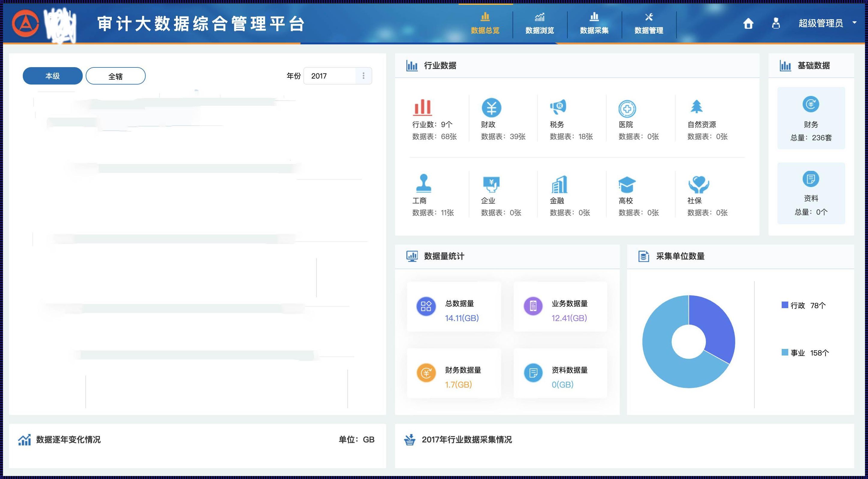The height and width of the screenshot is (479, 868).
Task: Click the 财政 yen icon
Action: pos(491,108)
